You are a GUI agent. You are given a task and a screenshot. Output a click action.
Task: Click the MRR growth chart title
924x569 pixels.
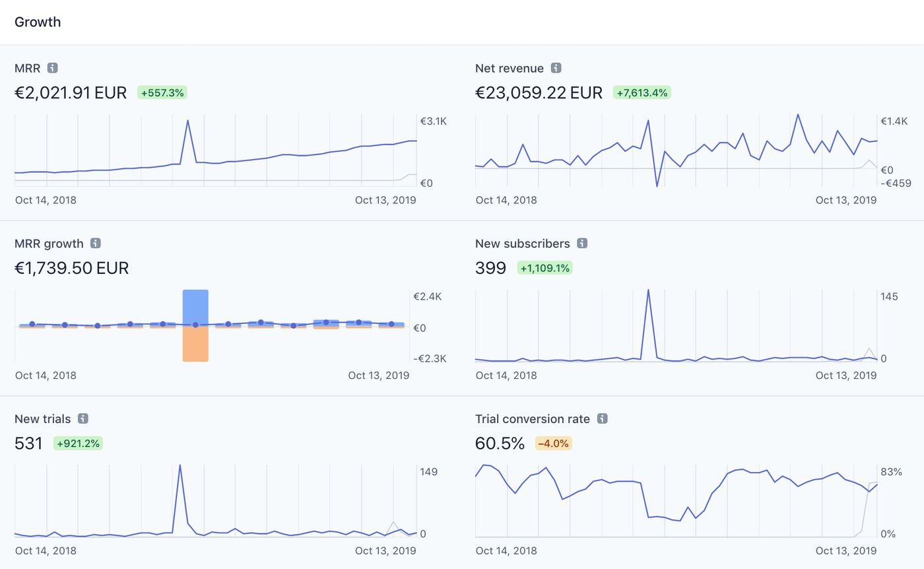49,244
